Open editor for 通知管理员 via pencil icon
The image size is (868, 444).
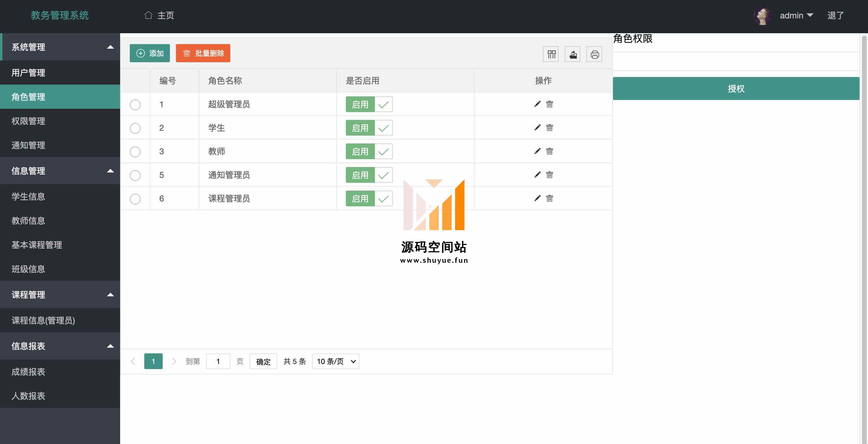click(537, 175)
